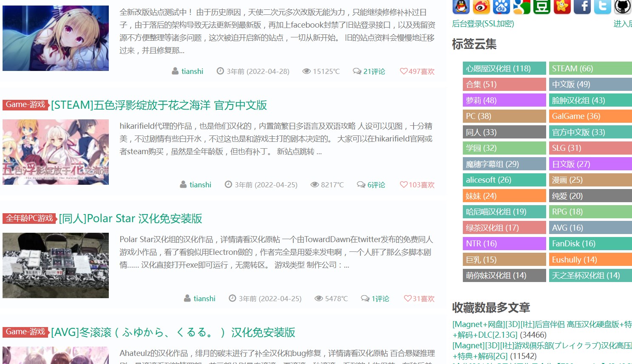Open 后台登录(SSL加密) link
This screenshot has width=632, height=364.
click(x=483, y=24)
